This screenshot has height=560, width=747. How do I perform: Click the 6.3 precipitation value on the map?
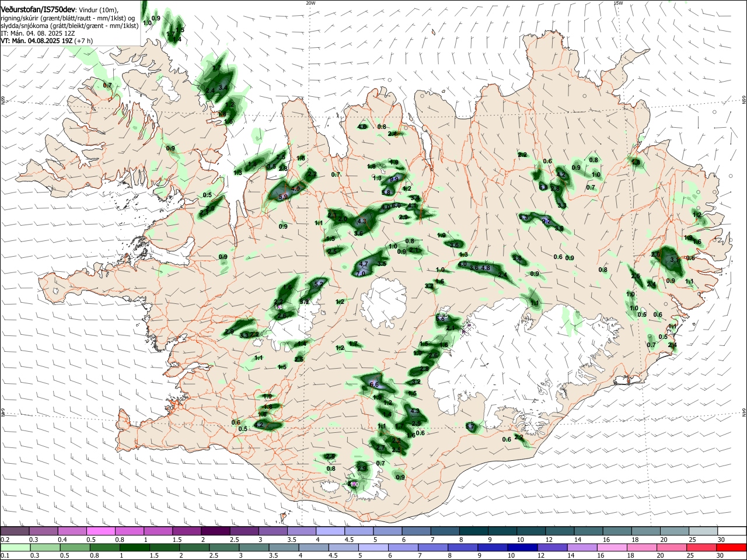[523, 218]
